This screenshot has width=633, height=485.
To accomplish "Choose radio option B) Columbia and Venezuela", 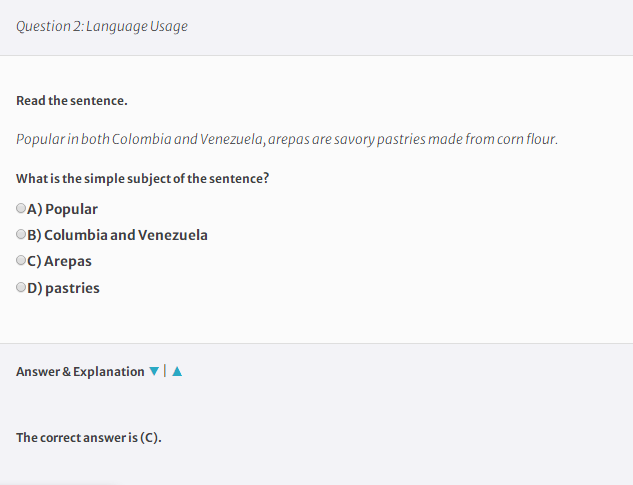I will coord(21,234).
